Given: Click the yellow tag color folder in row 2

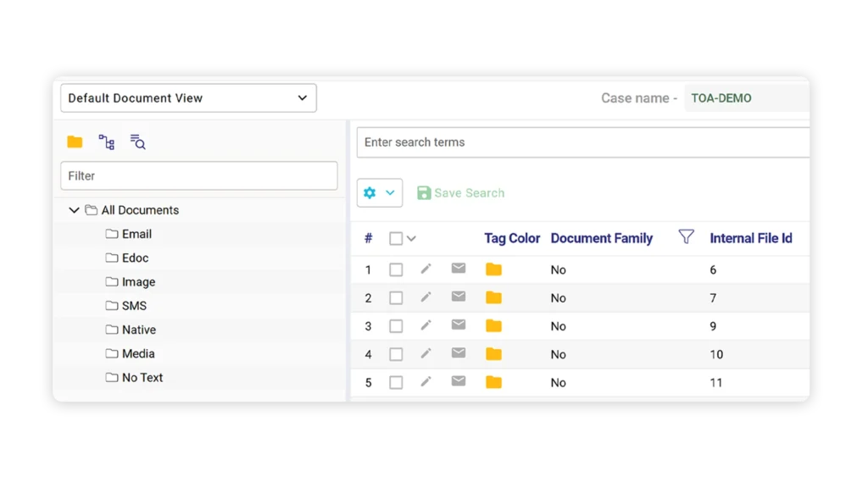Looking at the screenshot, I should pyautogui.click(x=493, y=298).
